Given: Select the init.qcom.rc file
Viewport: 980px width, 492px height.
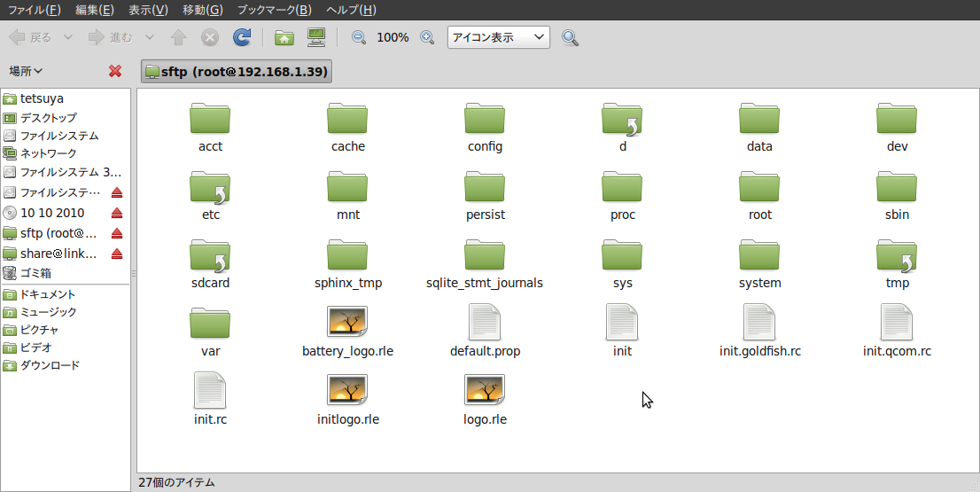Looking at the screenshot, I should coord(897,323).
